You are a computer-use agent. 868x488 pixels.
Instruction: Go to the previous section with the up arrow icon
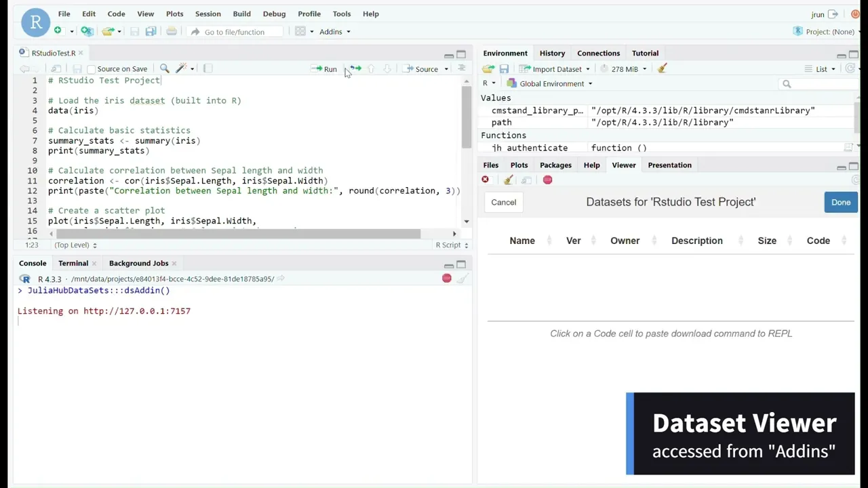point(371,68)
